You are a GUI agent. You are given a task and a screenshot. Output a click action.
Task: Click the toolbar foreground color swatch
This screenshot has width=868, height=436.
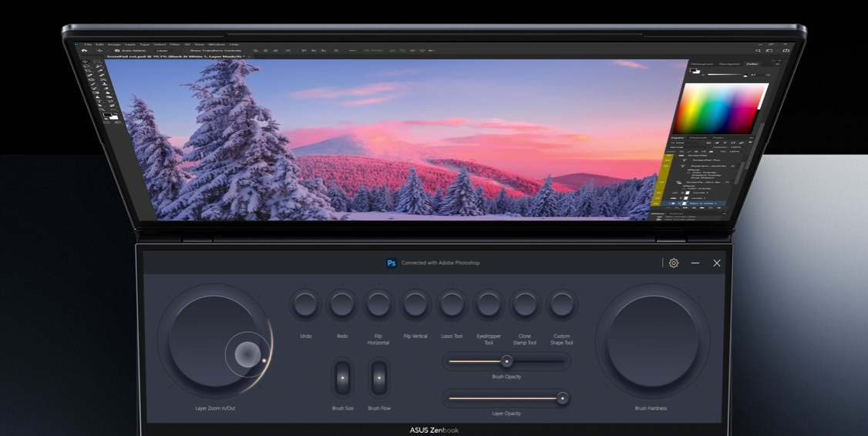tap(106, 114)
